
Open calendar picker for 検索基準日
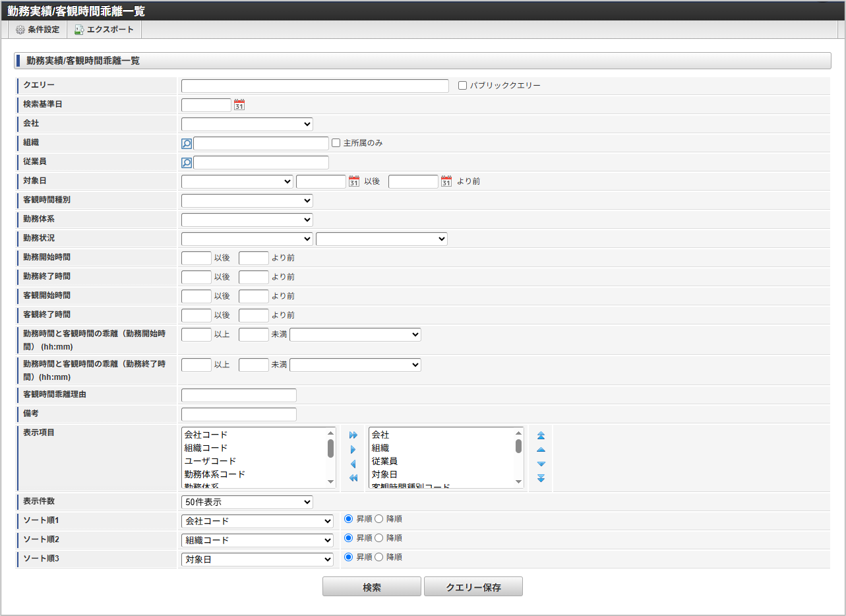[239, 105]
